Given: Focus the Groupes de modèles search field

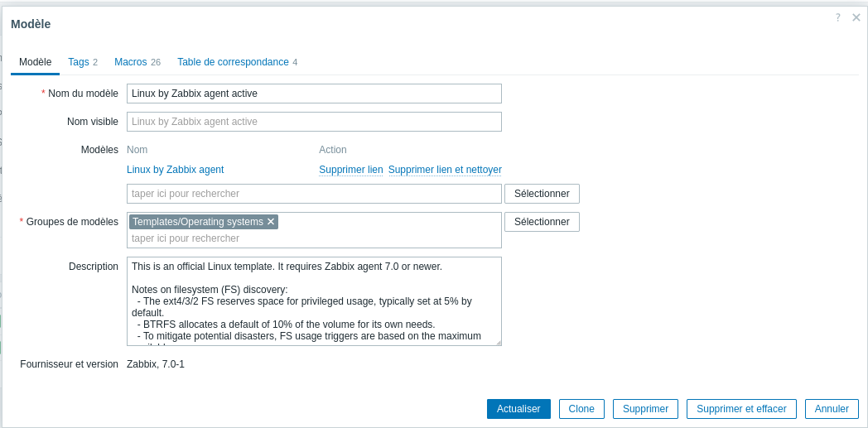Looking at the screenshot, I should pyautogui.click(x=314, y=238).
